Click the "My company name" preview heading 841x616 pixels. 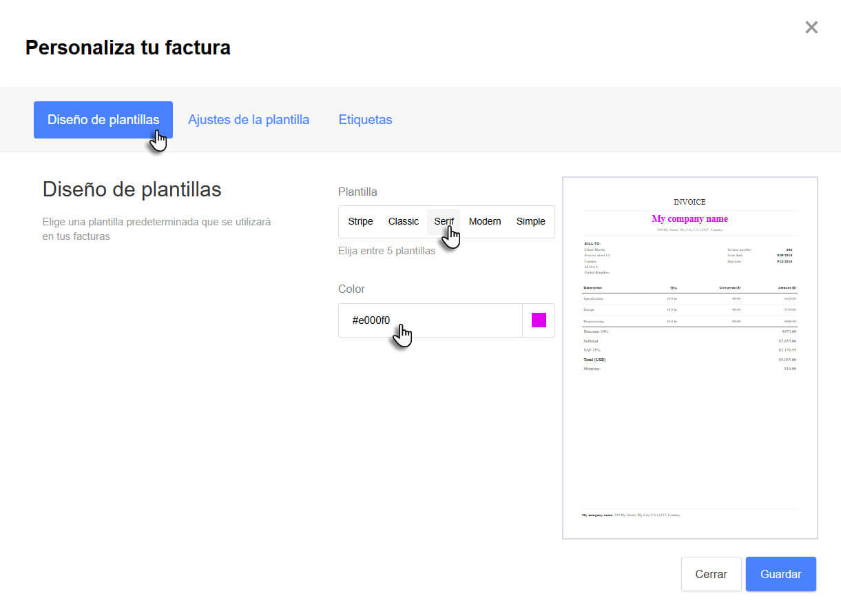click(x=689, y=219)
